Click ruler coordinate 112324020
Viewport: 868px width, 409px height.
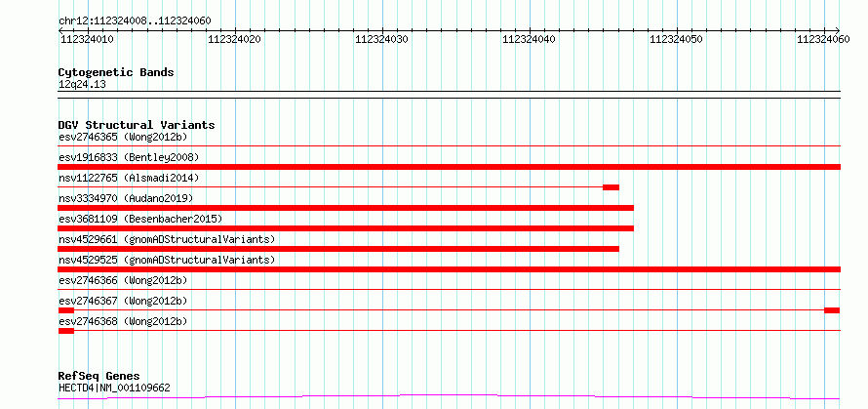coord(234,39)
